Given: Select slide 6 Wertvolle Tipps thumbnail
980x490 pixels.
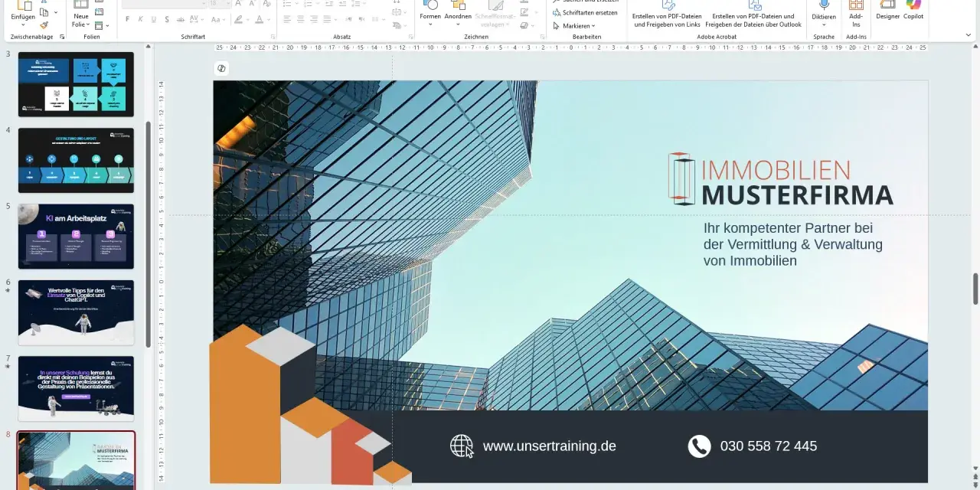Looking at the screenshot, I should click(x=76, y=312).
